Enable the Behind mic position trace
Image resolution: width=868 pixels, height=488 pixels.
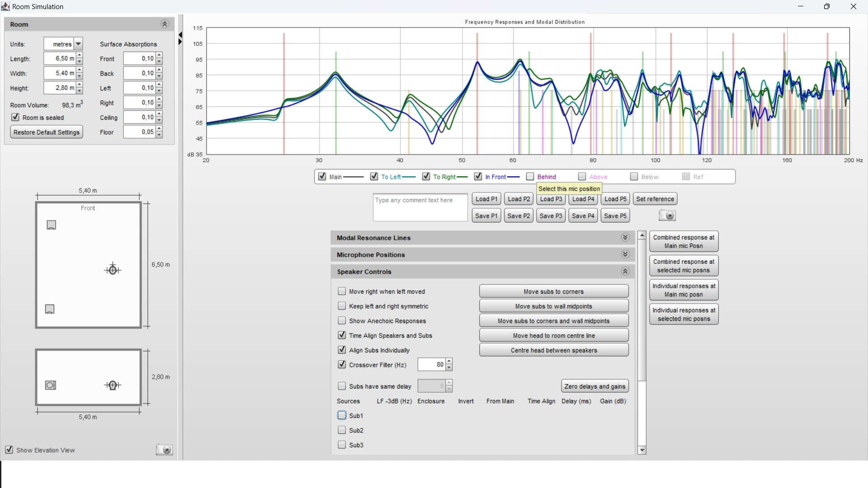[x=530, y=177]
